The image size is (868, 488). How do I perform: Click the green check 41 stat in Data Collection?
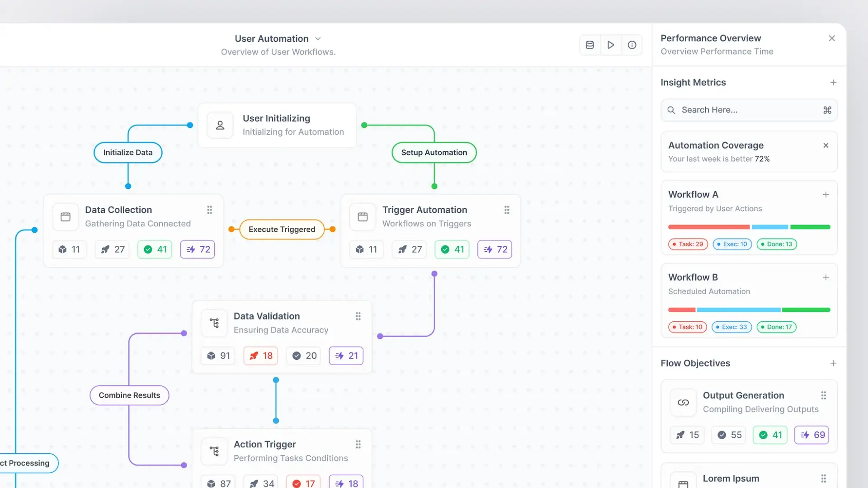(155, 249)
